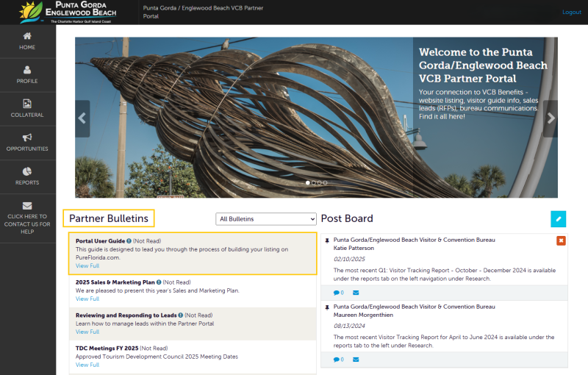Open comments on Maureen Morgenthien post

[x=338, y=360]
